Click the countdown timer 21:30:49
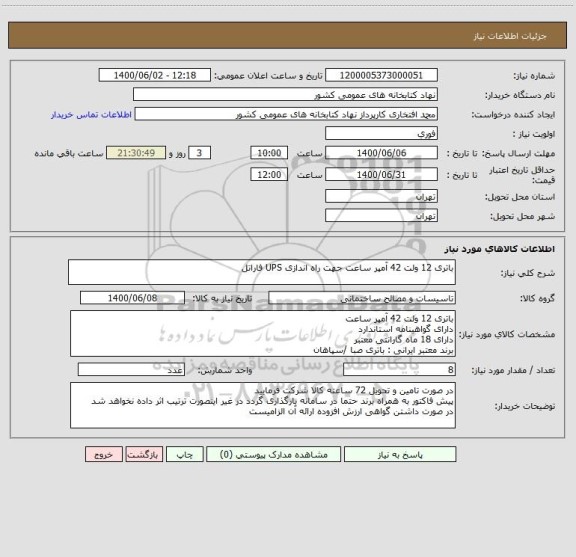Viewport: 576px width, 557px height. (136, 153)
